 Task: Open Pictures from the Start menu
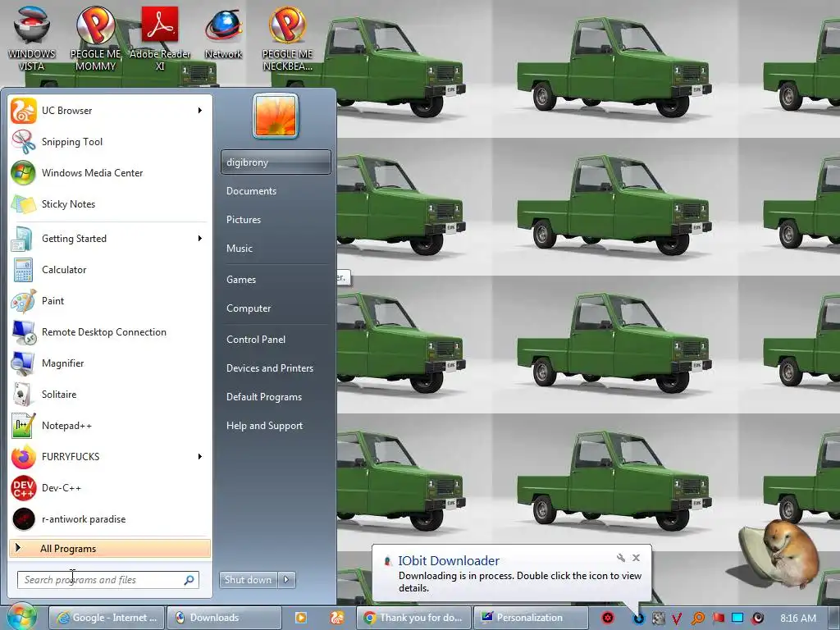point(276,220)
